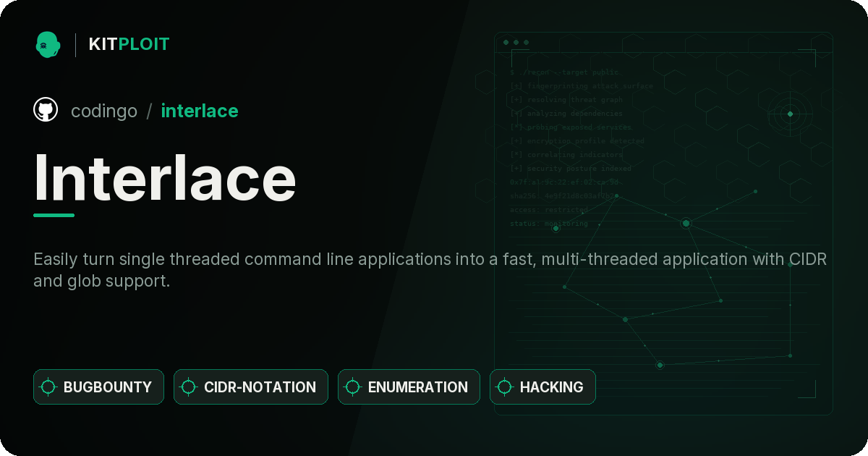Image resolution: width=868 pixels, height=456 pixels.
Task: Click the crosshair icon in ENUMERATION tag
Action: (x=353, y=387)
